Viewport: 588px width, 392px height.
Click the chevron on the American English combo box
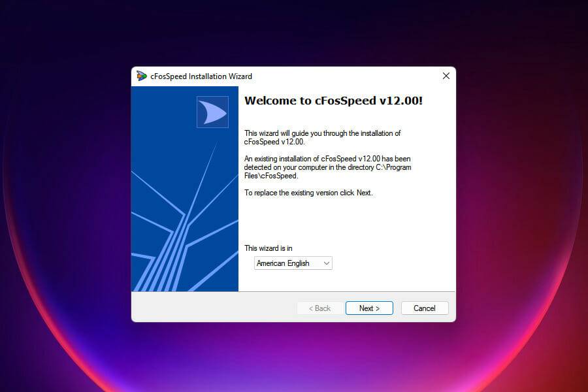click(x=327, y=263)
